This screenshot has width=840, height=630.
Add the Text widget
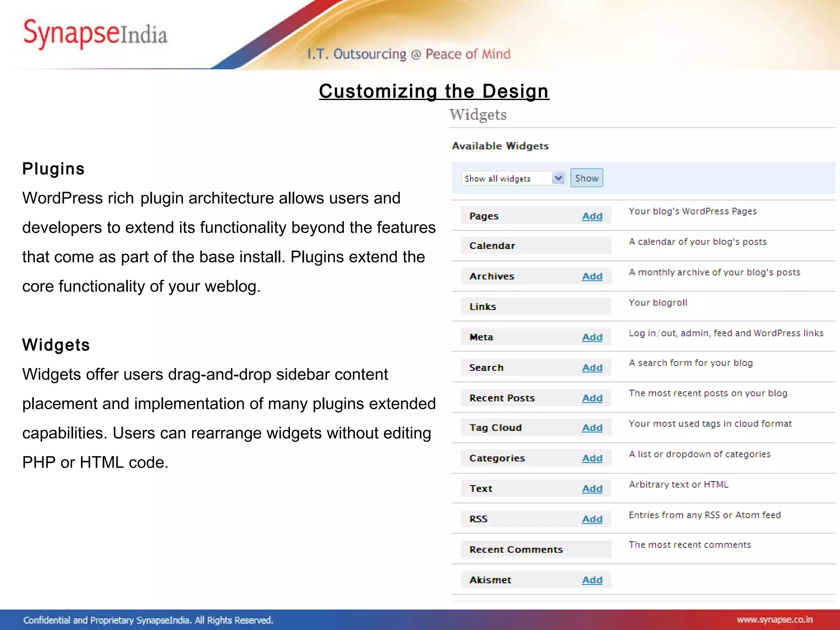592,489
